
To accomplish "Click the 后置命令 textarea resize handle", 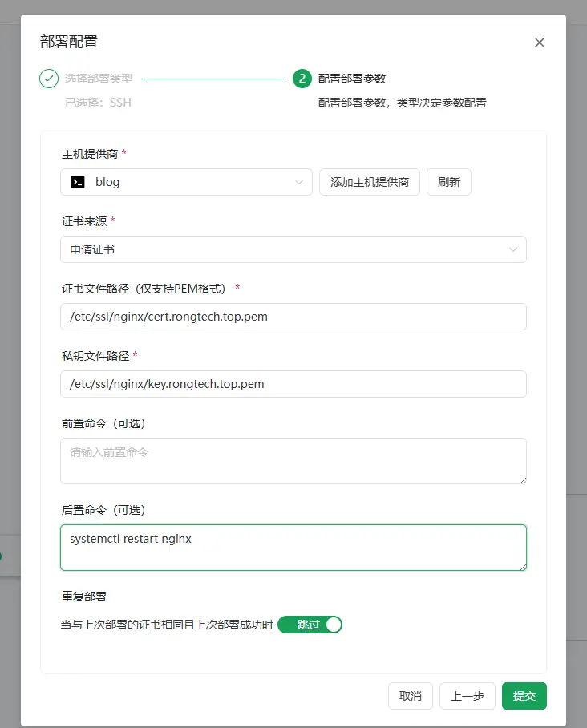I will [x=522, y=566].
